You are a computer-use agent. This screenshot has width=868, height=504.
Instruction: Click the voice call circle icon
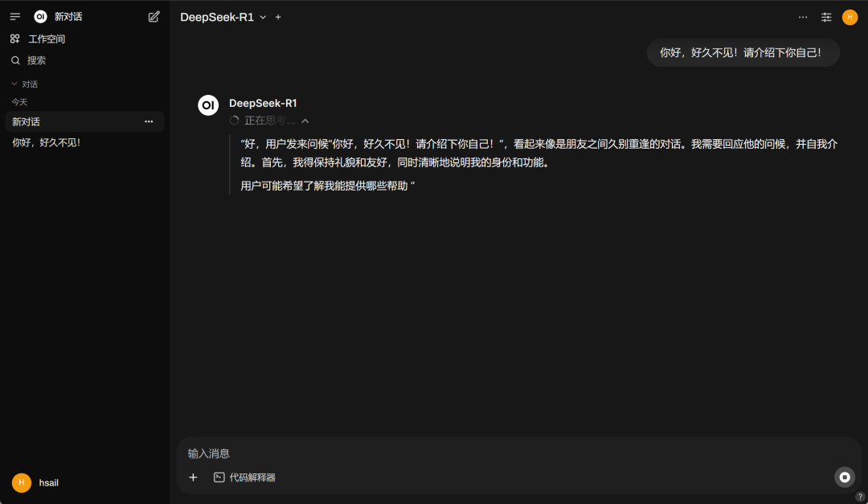click(845, 477)
